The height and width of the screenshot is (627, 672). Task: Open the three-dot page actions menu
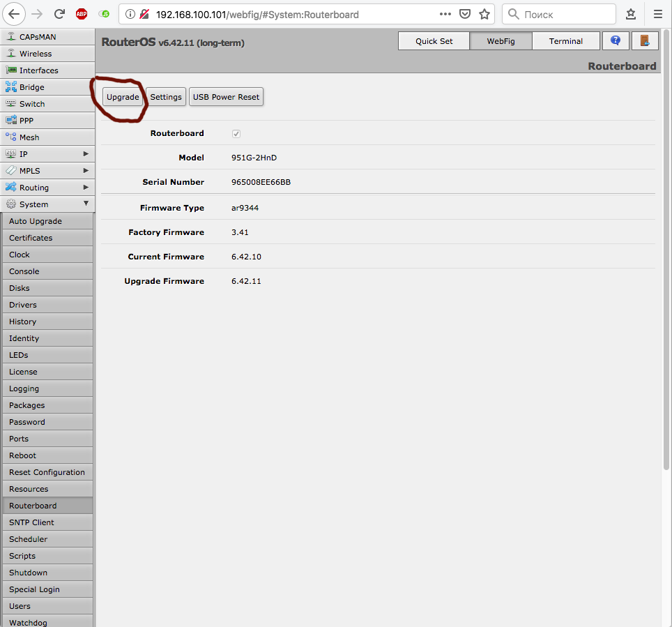coord(445,14)
